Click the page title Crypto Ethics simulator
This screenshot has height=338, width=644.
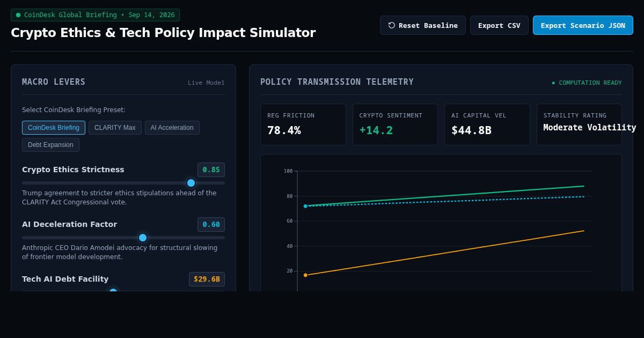pyautogui.click(x=163, y=33)
